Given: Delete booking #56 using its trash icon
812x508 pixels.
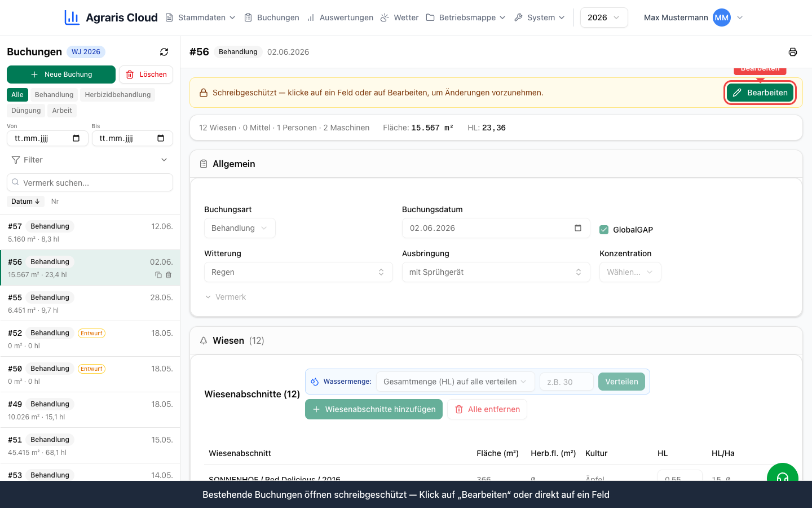Looking at the screenshot, I should (x=169, y=275).
